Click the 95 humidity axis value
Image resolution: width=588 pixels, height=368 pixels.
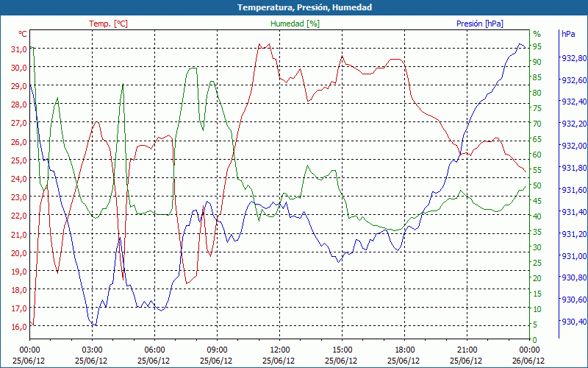click(537, 46)
